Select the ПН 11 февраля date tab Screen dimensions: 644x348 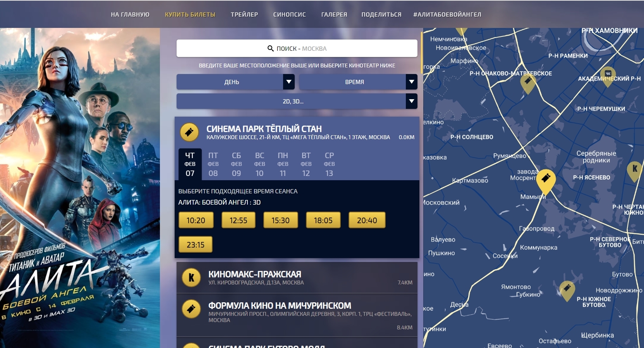point(283,164)
